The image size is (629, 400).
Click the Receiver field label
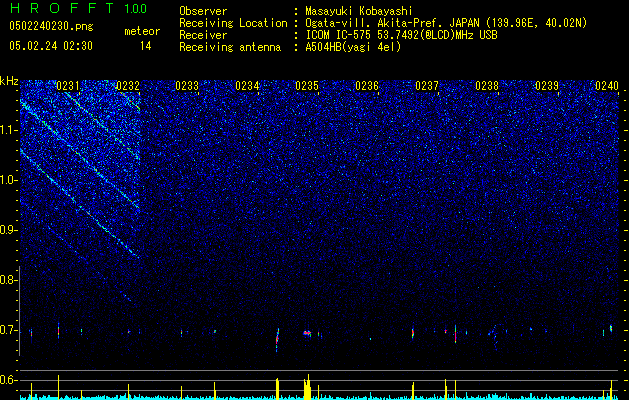(203, 35)
